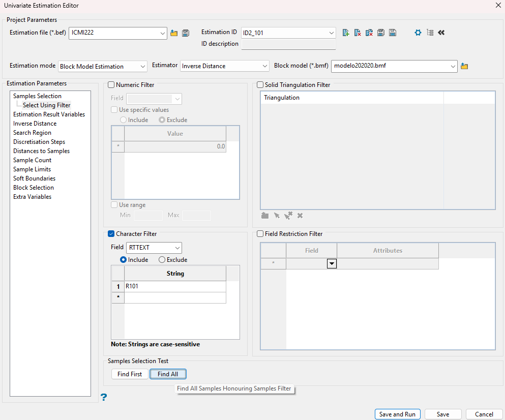Screen dimensions: 505x420
Task: Enable the Solid Triangulation Filter checkbox
Action: (260, 85)
